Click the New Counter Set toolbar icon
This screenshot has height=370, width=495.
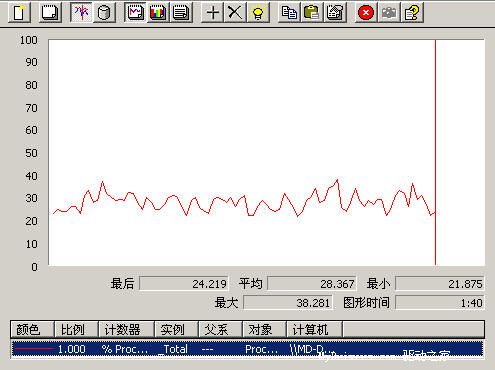(x=19, y=13)
